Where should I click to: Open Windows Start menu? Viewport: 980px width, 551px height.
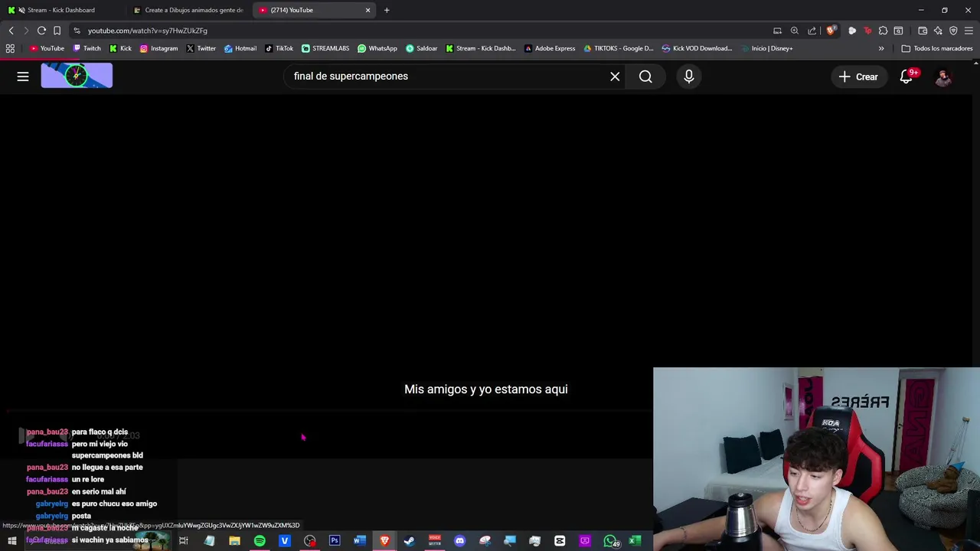[x=12, y=541]
